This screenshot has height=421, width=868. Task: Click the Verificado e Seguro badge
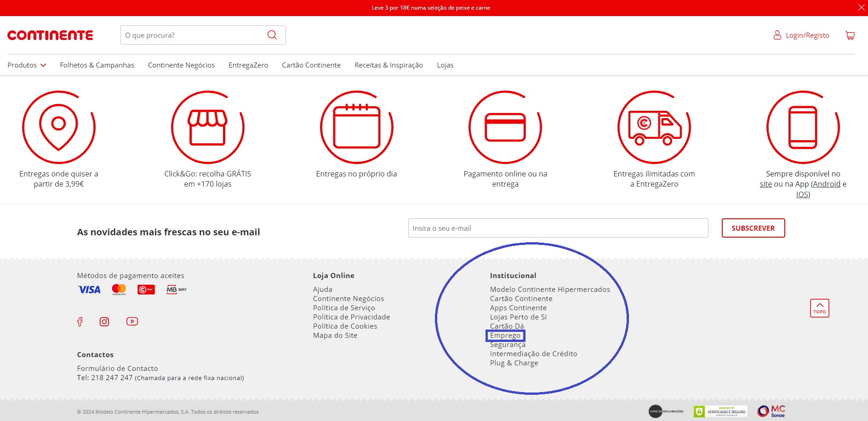coord(720,411)
